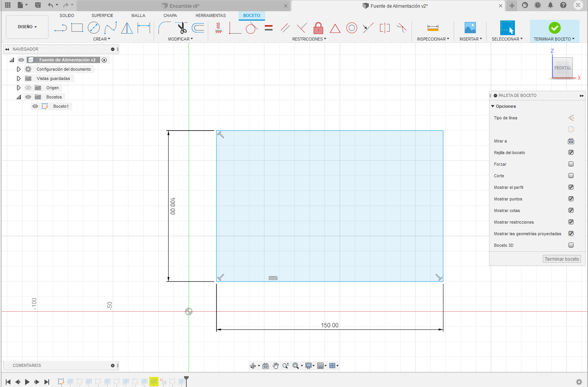Expand the Vistas guardadas folder
The image size is (588, 387).
click(x=19, y=78)
